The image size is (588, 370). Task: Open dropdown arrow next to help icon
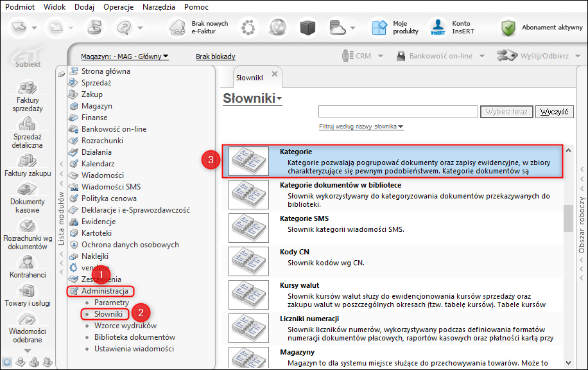click(x=140, y=28)
